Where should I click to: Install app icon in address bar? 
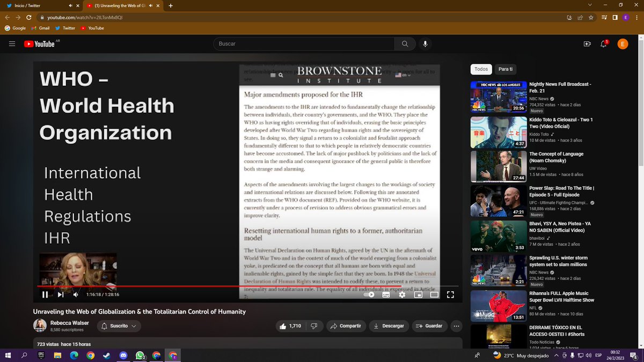tap(569, 17)
